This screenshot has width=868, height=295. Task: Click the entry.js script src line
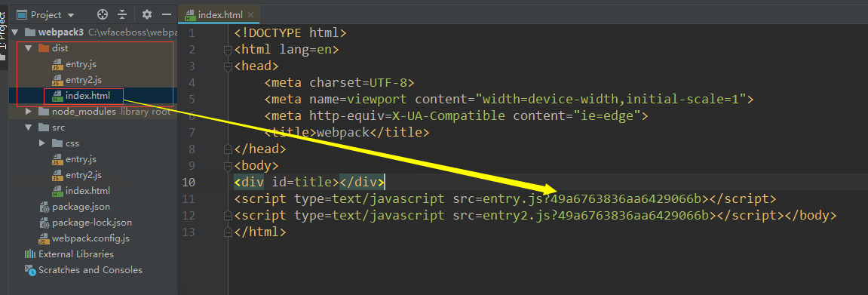pos(505,198)
